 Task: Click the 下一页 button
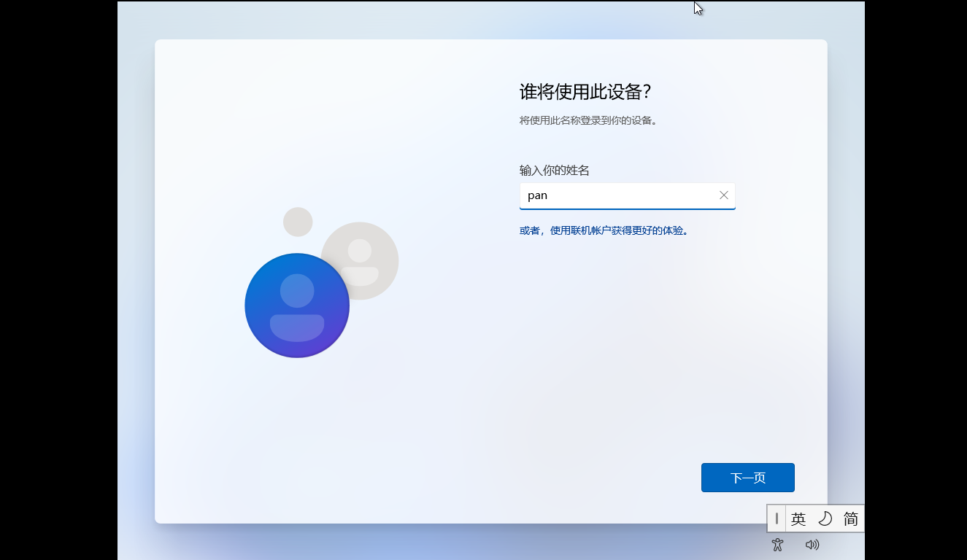click(x=747, y=478)
